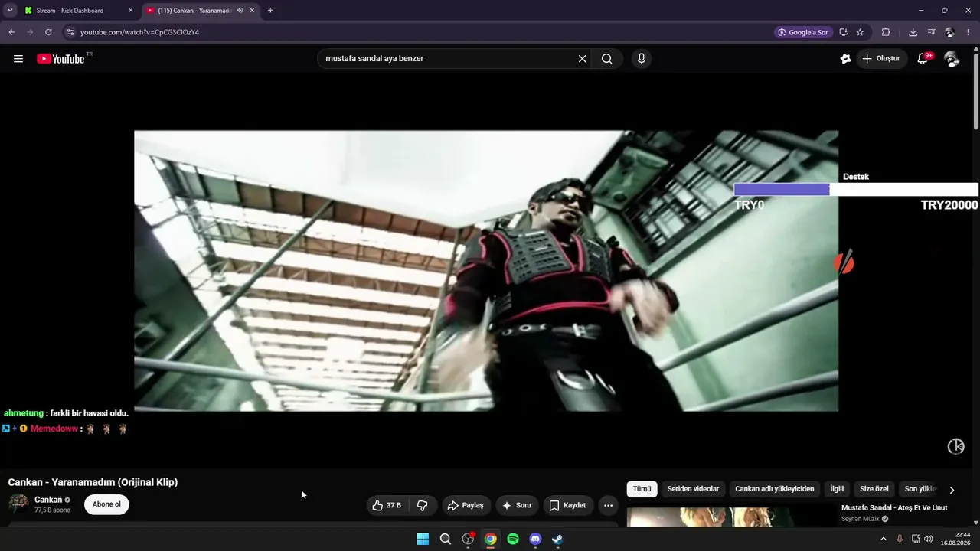Open the Chrome profile avatar in toolbar
The height and width of the screenshot is (551, 980).
950,32
